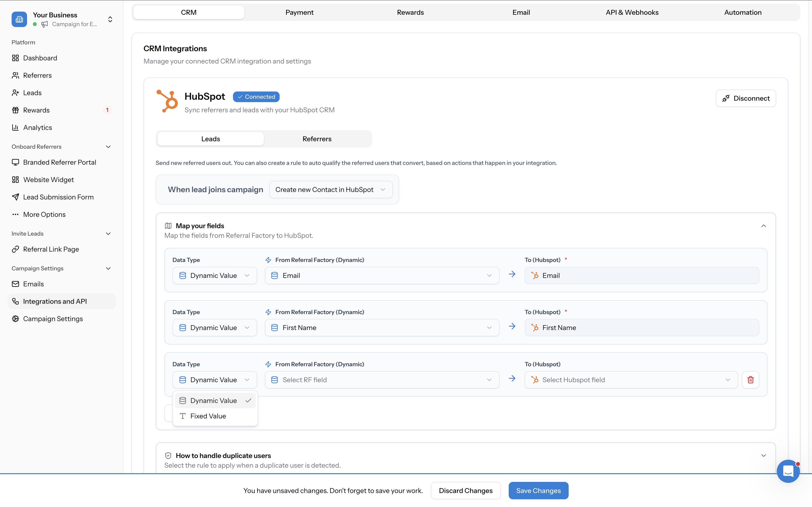Click the Analytics bar chart icon

[15, 127]
